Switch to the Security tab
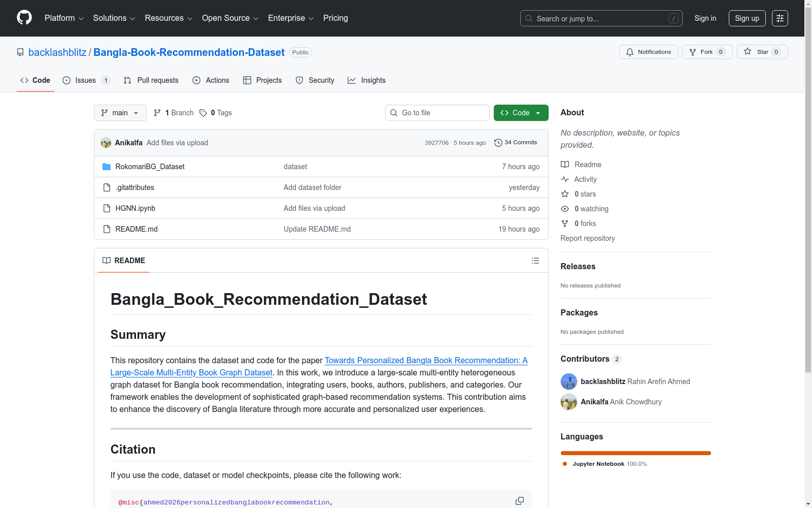The image size is (812, 508). click(315, 80)
